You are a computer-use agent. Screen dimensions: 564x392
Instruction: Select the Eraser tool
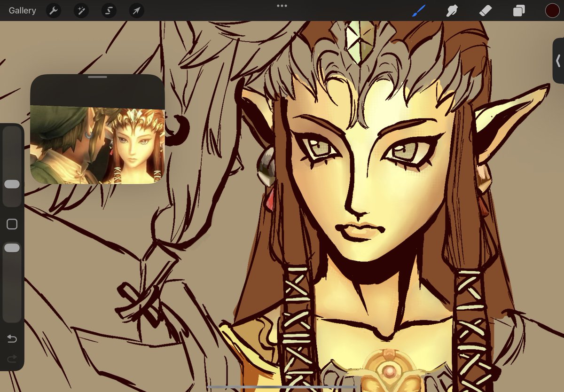(x=485, y=10)
